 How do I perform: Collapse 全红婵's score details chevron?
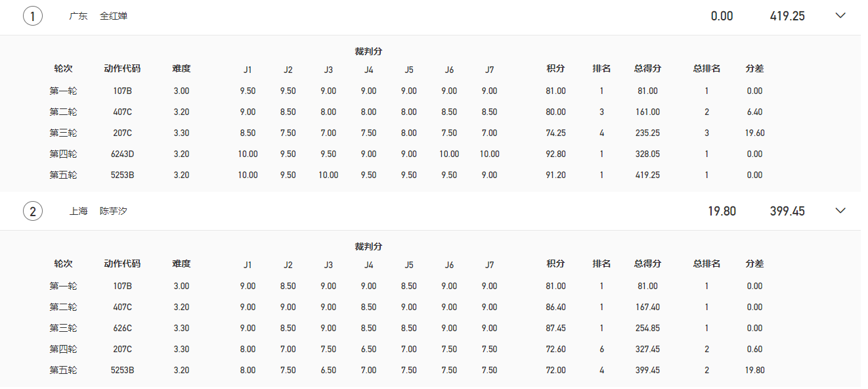840,16
